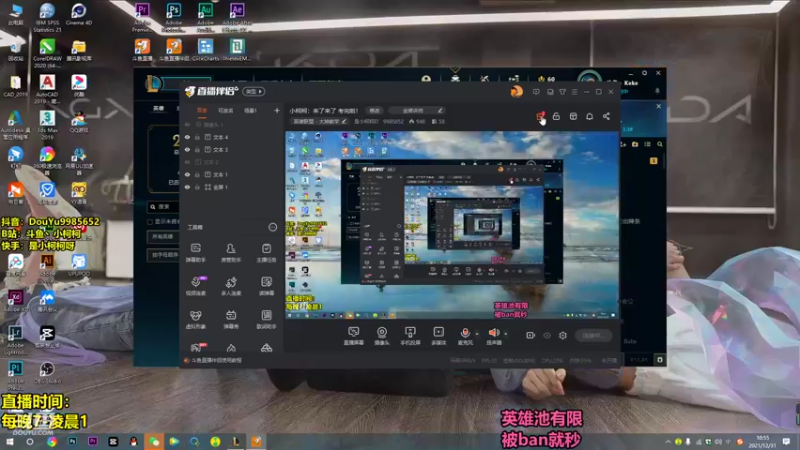The image size is (800, 450).
Task: Hide the 全屏 1 source
Action: (187, 187)
